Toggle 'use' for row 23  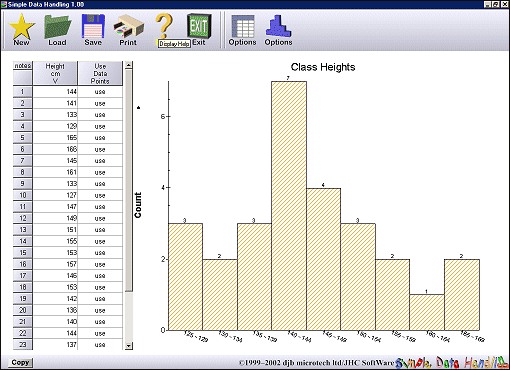click(x=100, y=345)
